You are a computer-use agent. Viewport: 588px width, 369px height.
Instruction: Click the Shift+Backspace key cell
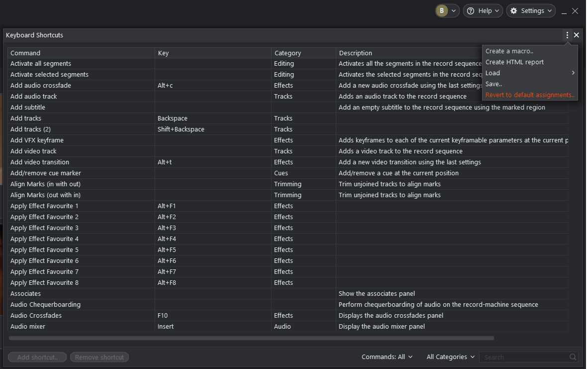point(212,129)
